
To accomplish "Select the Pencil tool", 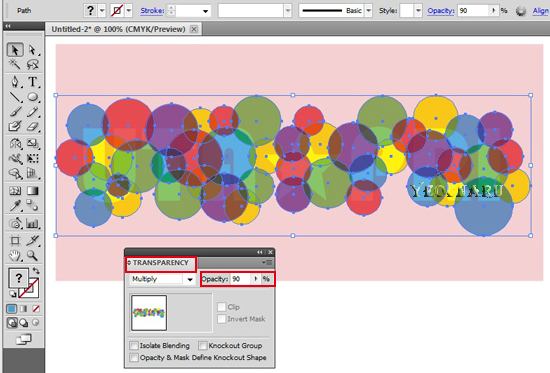I will click(33, 112).
